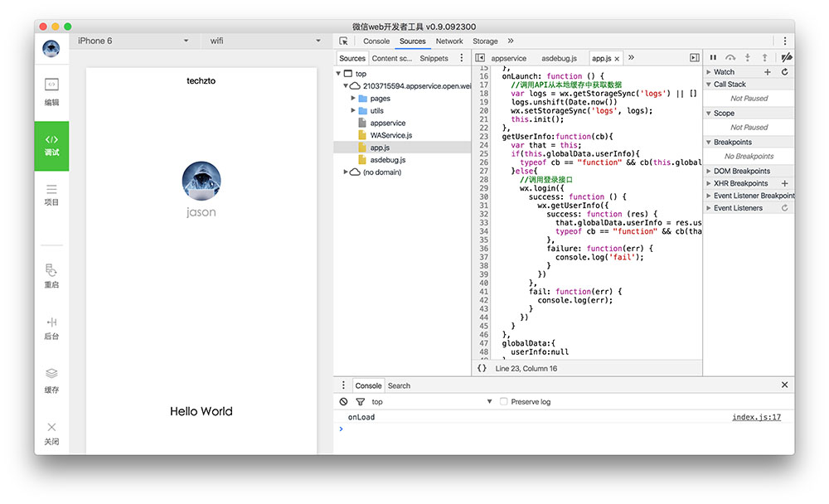Image resolution: width=829 pixels, height=504 pixels.
Task: Expand the (no domain) tree node
Action: [346, 172]
